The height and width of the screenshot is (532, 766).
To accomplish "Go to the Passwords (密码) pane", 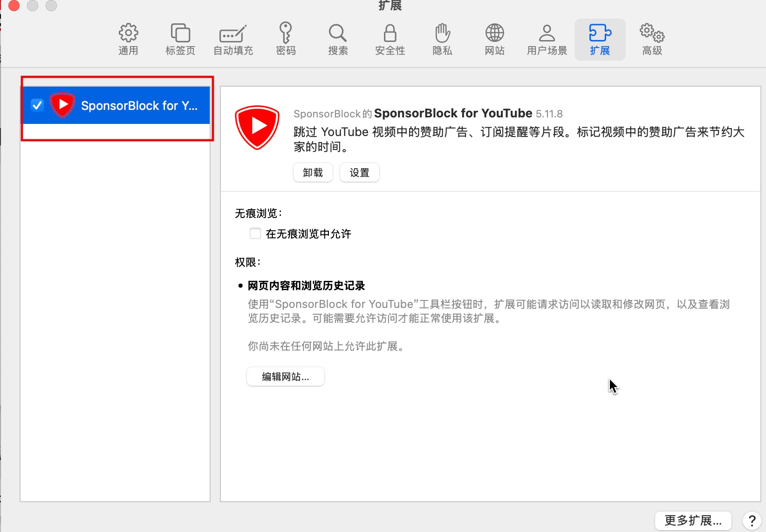I will pyautogui.click(x=286, y=40).
